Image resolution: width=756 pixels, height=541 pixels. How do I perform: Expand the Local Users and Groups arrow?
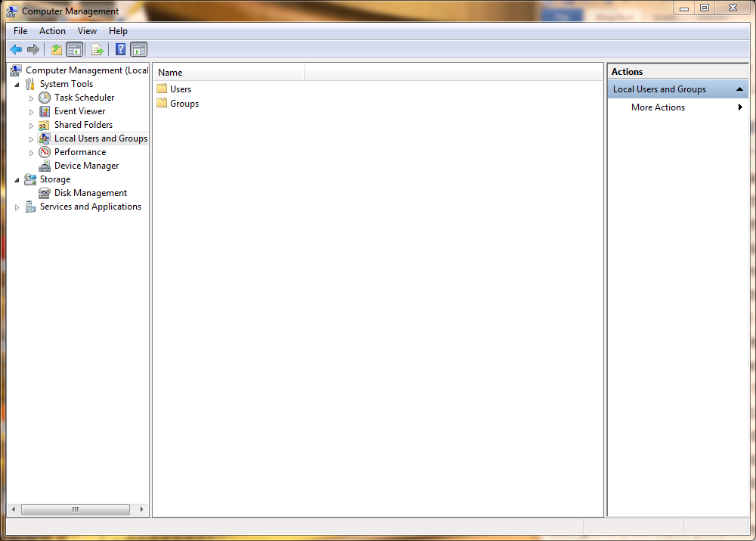31,139
